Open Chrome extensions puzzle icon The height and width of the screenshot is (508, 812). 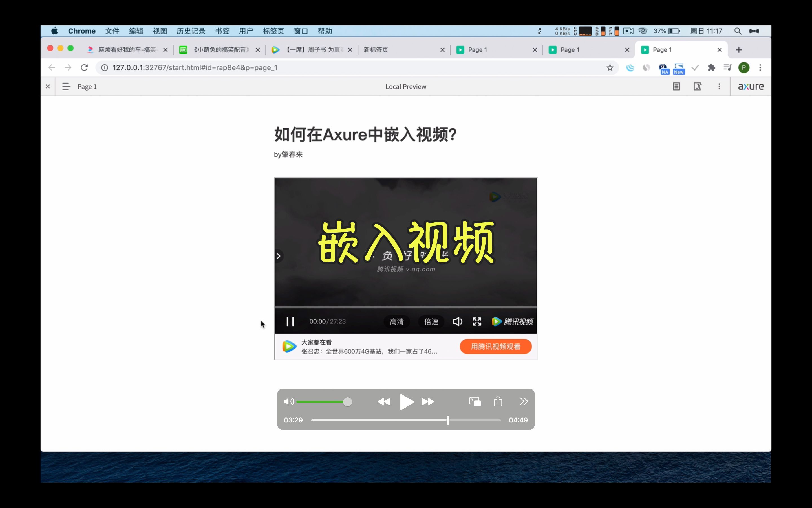point(711,67)
